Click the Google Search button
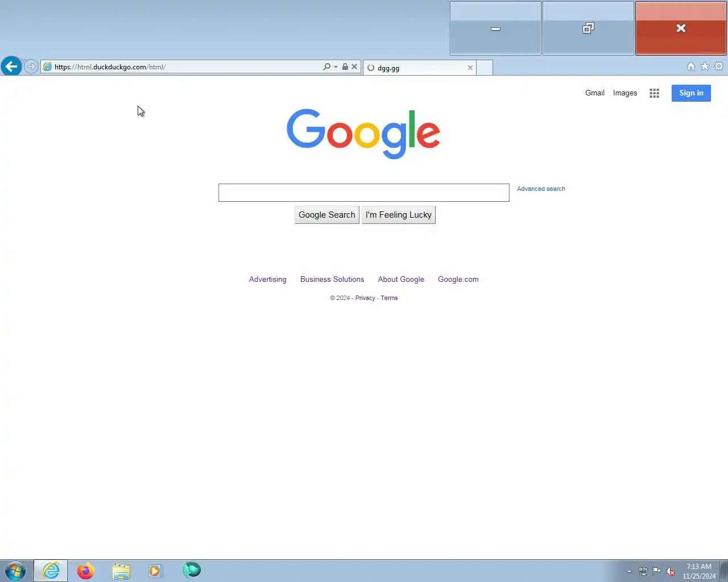 click(x=327, y=215)
